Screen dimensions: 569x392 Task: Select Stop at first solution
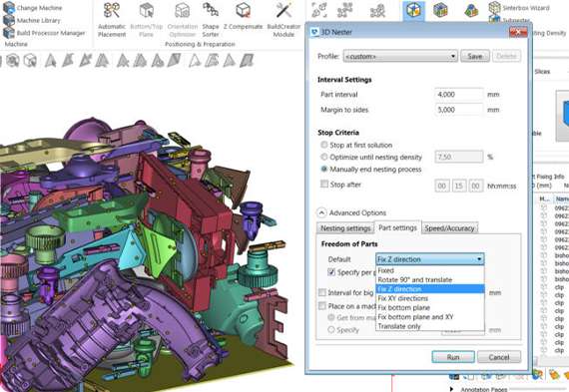point(324,145)
